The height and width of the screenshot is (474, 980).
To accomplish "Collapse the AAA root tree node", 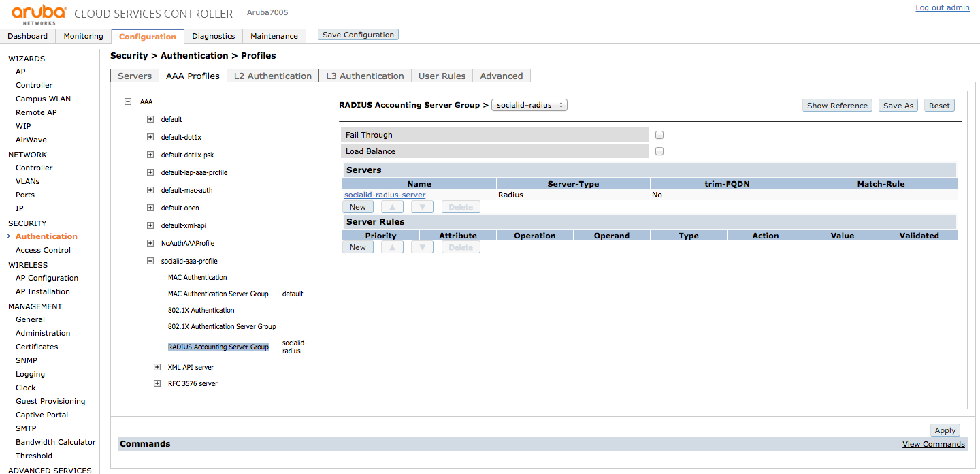I will (x=127, y=101).
